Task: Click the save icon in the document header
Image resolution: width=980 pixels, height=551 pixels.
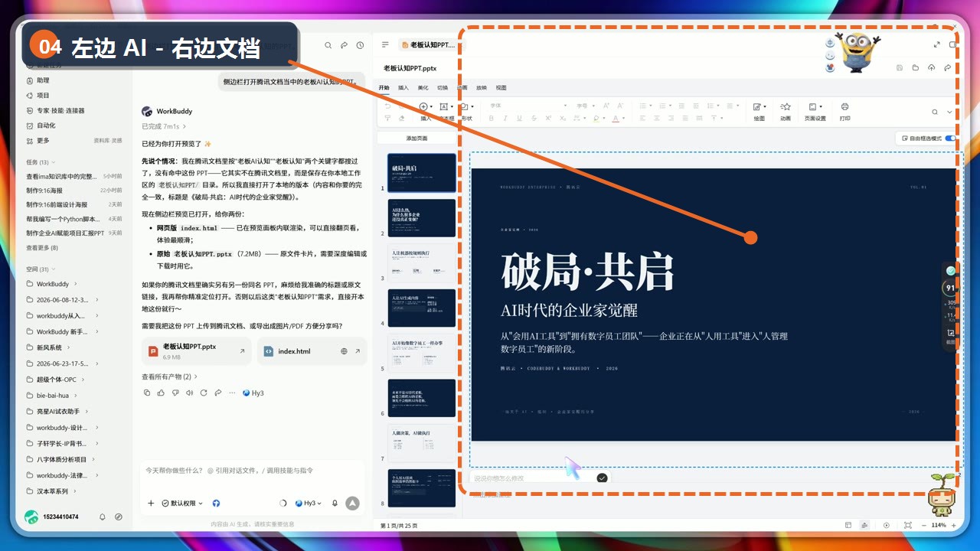Action: point(900,68)
